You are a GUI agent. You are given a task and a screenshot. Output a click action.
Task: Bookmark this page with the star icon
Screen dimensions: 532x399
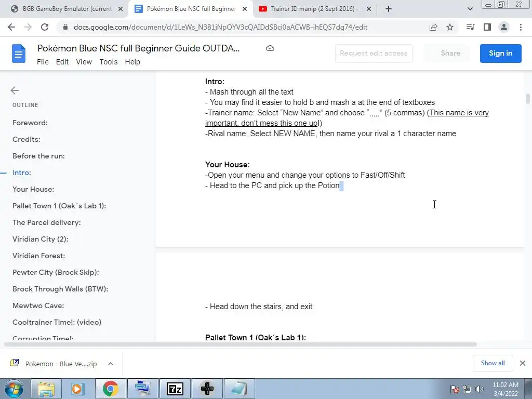(x=450, y=27)
